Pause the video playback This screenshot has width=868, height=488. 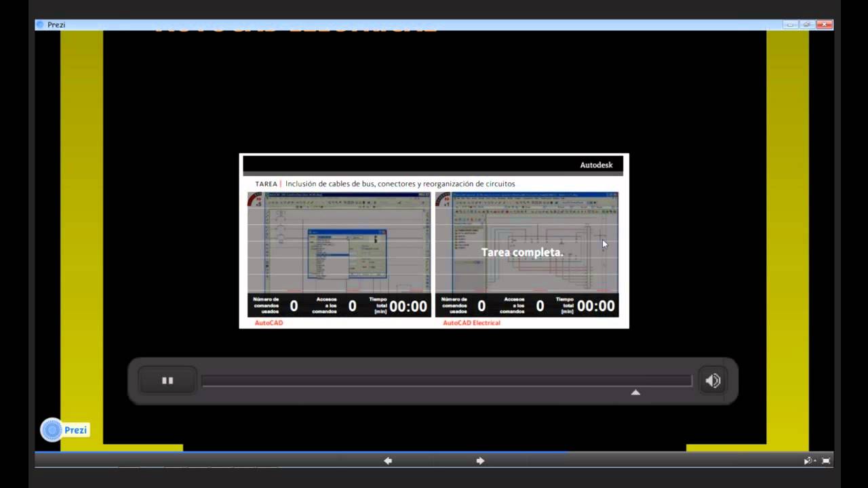pos(167,381)
